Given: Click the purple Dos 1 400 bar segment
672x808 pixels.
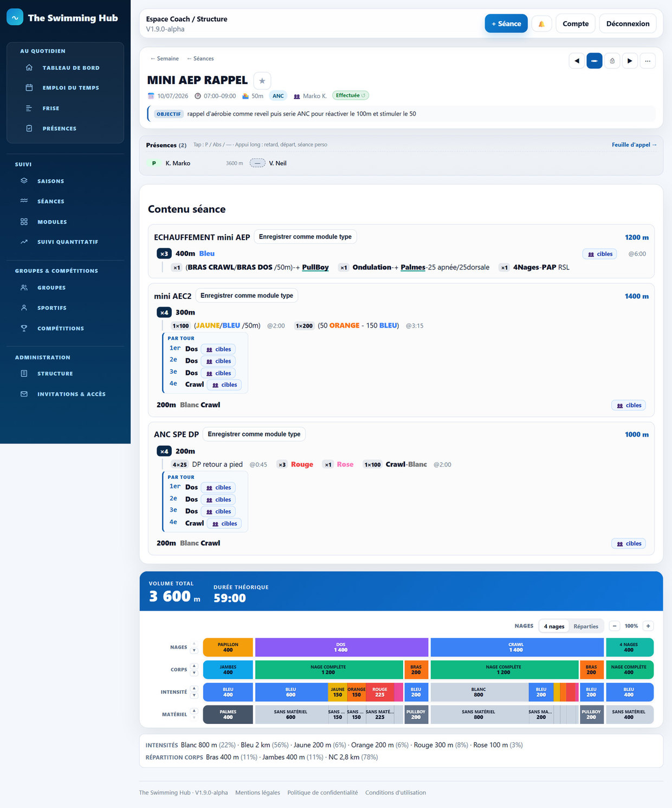Looking at the screenshot, I should (341, 647).
